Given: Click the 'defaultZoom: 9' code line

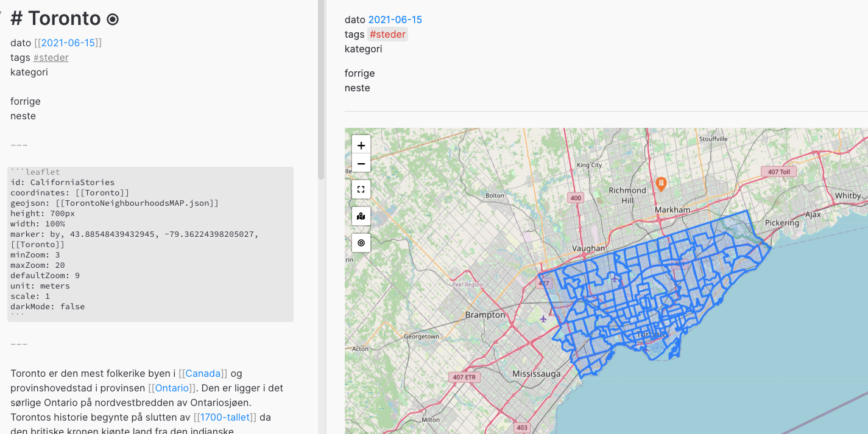Looking at the screenshot, I should pos(45,275).
